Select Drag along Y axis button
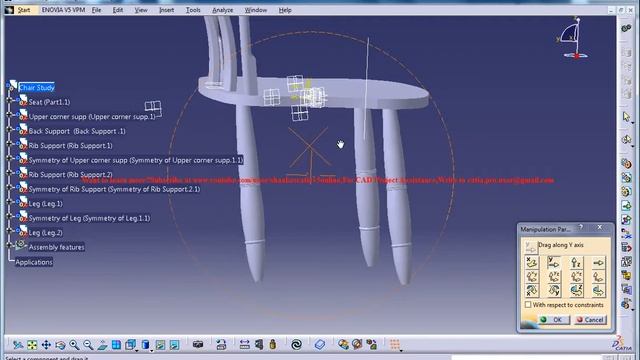 tap(553, 262)
